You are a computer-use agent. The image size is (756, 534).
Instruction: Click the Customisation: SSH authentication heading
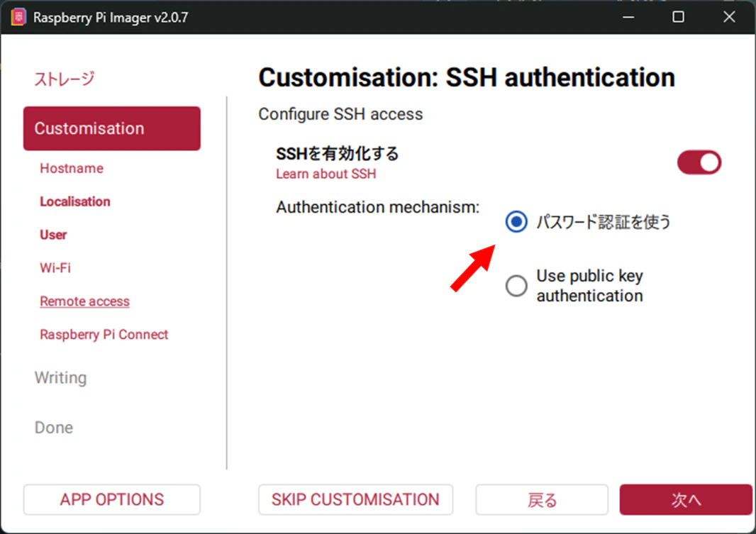pos(467,77)
